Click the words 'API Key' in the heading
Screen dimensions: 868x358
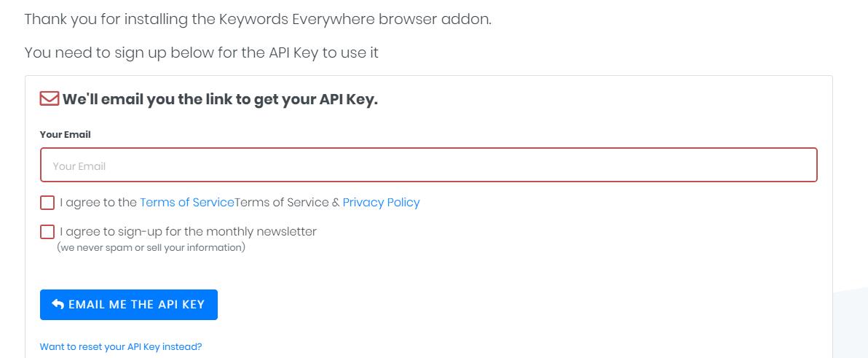pos(348,100)
